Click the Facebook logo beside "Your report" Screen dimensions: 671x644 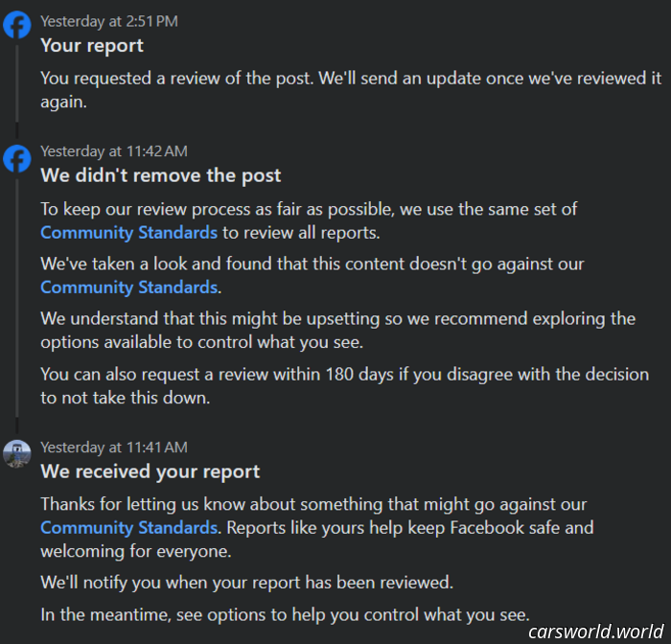click(17, 25)
